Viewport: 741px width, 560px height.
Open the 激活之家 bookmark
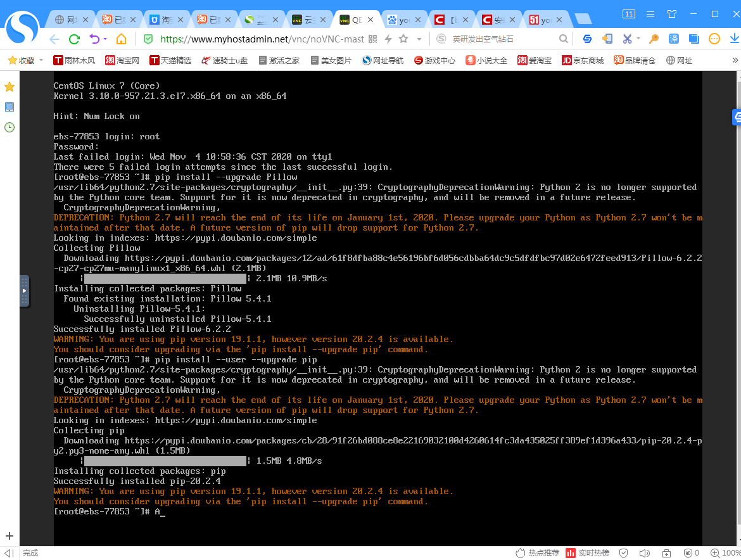pos(279,60)
